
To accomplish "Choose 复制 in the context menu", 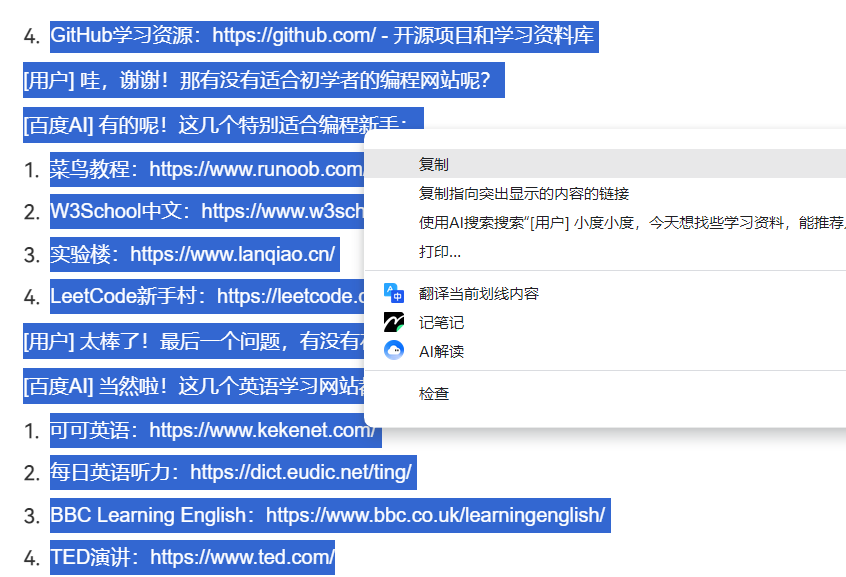I will click(605, 164).
